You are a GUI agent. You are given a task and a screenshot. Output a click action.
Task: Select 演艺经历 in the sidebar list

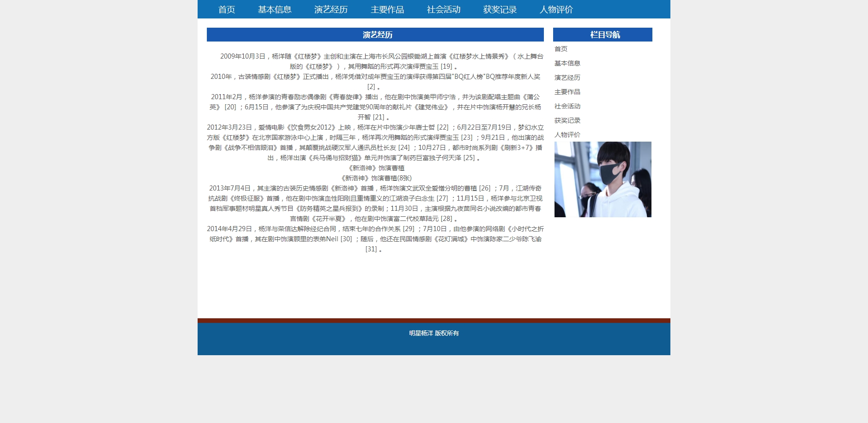(x=567, y=77)
